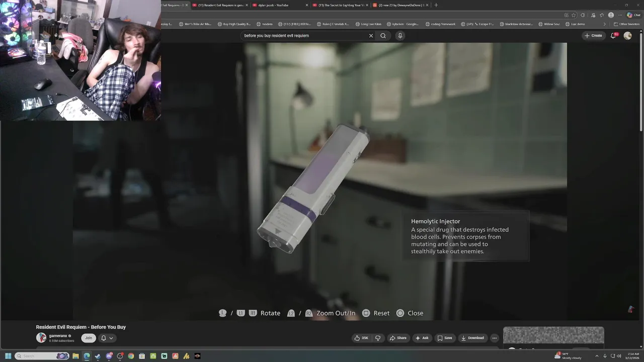Click the Ask button
Image resolution: width=644 pixels, height=362 pixels.
[422, 338]
